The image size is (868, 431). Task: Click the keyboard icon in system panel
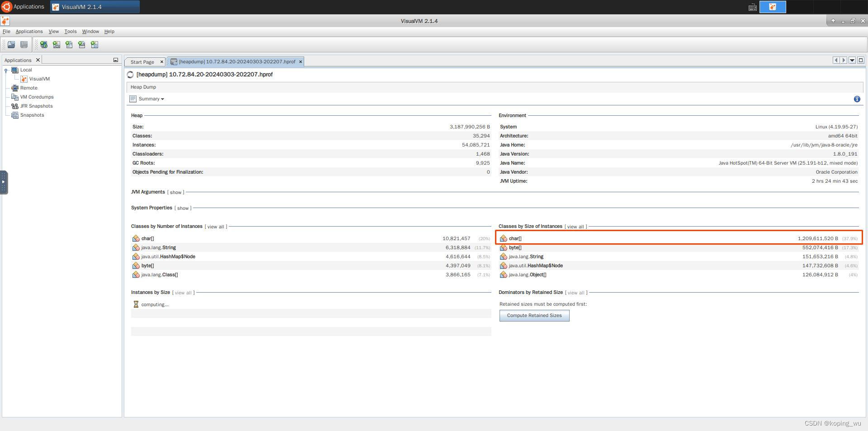(x=753, y=7)
